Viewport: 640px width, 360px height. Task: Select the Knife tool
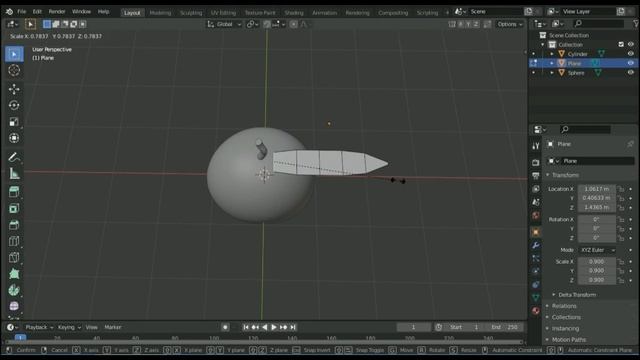pyautogui.click(x=14, y=258)
